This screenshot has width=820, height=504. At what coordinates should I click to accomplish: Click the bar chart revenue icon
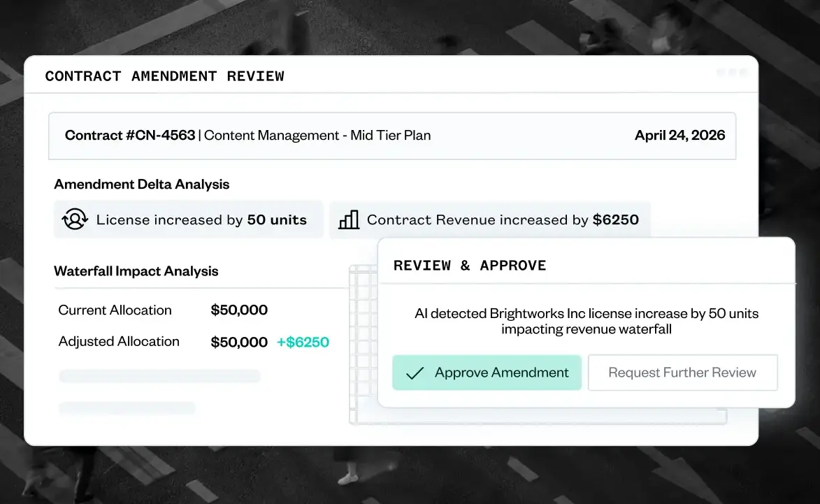(349, 219)
